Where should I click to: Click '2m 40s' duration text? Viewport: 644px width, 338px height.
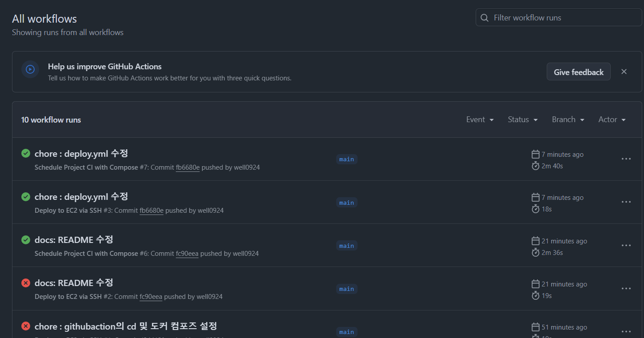click(x=552, y=166)
